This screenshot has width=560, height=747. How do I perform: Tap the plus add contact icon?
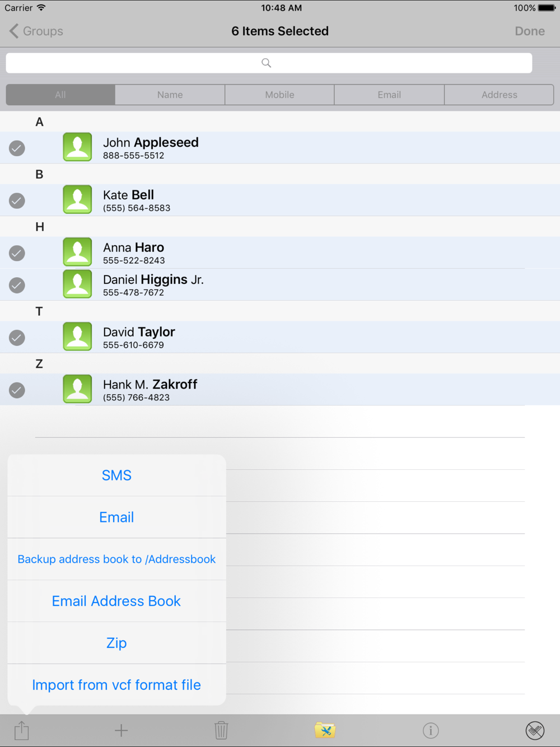point(121,730)
